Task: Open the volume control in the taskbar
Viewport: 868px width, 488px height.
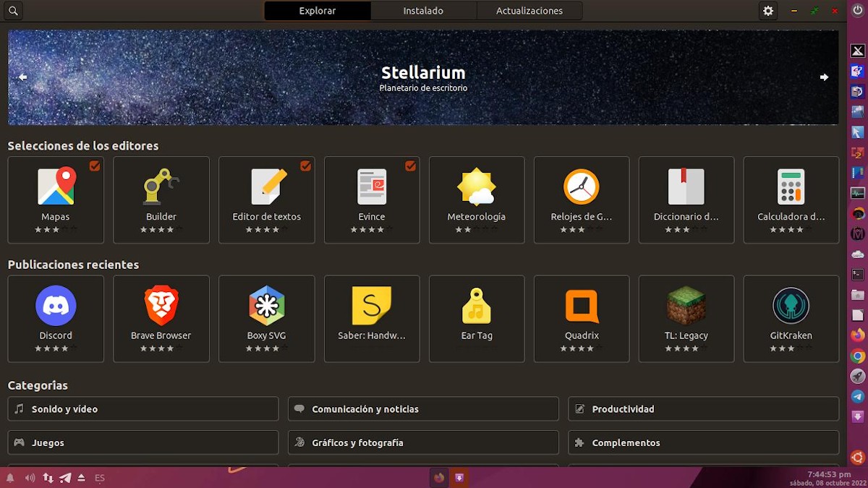Action: pos(30,478)
